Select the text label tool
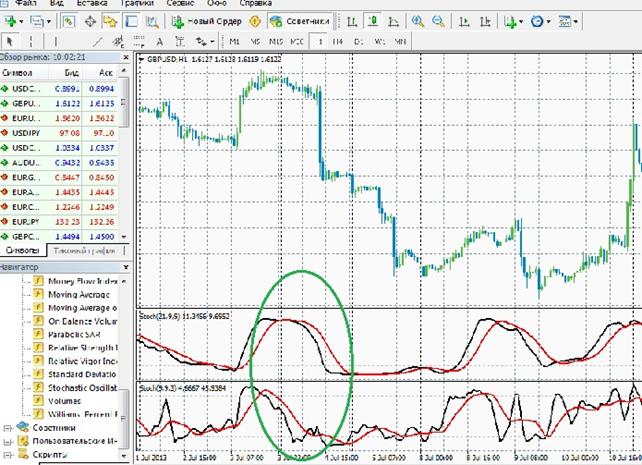Screen dimensions: 642x465 coord(180,41)
